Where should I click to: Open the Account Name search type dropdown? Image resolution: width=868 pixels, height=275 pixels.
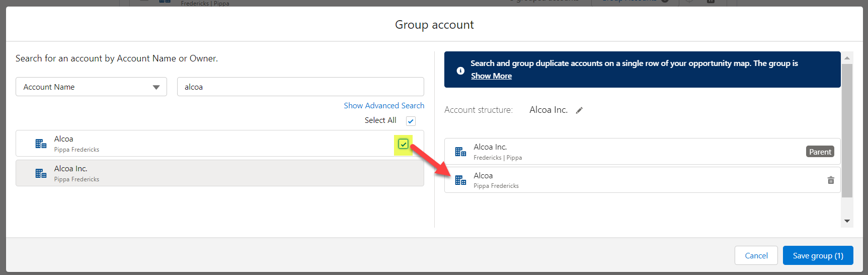(91, 87)
